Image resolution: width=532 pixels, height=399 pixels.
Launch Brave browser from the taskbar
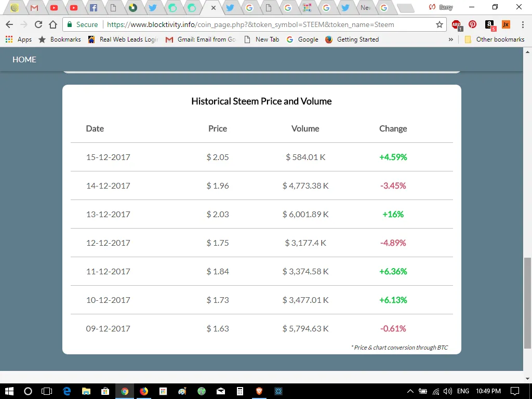coord(259,391)
